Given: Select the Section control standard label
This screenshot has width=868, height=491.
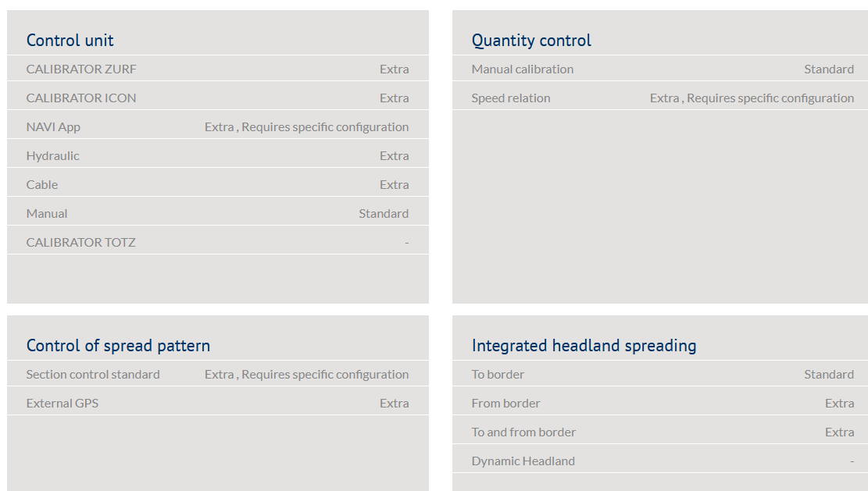Looking at the screenshot, I should point(93,375).
